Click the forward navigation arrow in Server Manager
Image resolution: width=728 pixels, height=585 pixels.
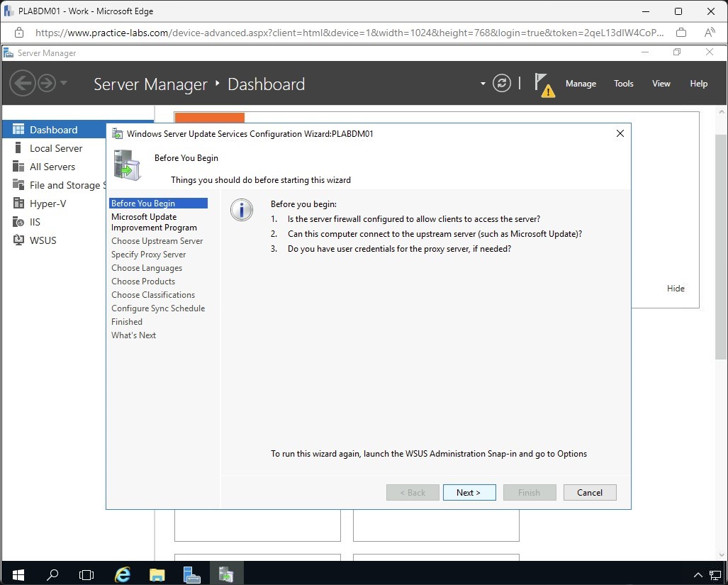tap(47, 84)
